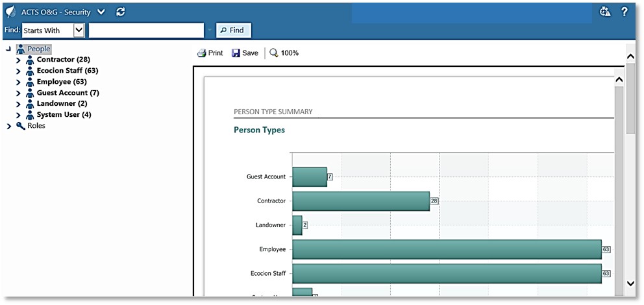Screen dimensions: 644x305
Task: Click the Ecocion Staff bar in chart
Action: tap(447, 274)
